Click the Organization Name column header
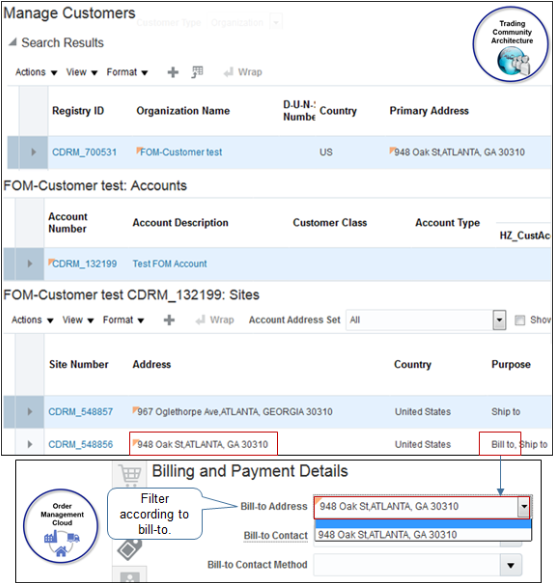Viewport: 554px width, 584px height. point(183,111)
